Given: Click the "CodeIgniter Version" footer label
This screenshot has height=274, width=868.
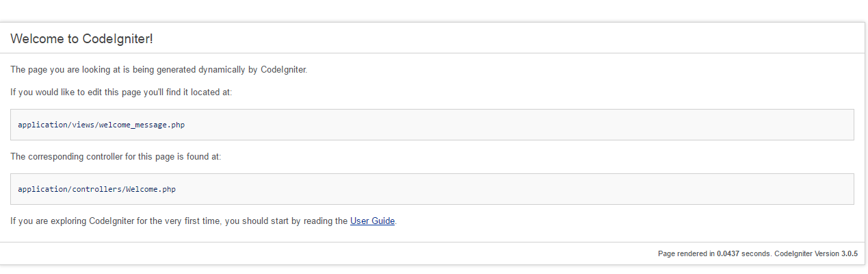Looking at the screenshot, I should click(806, 253).
